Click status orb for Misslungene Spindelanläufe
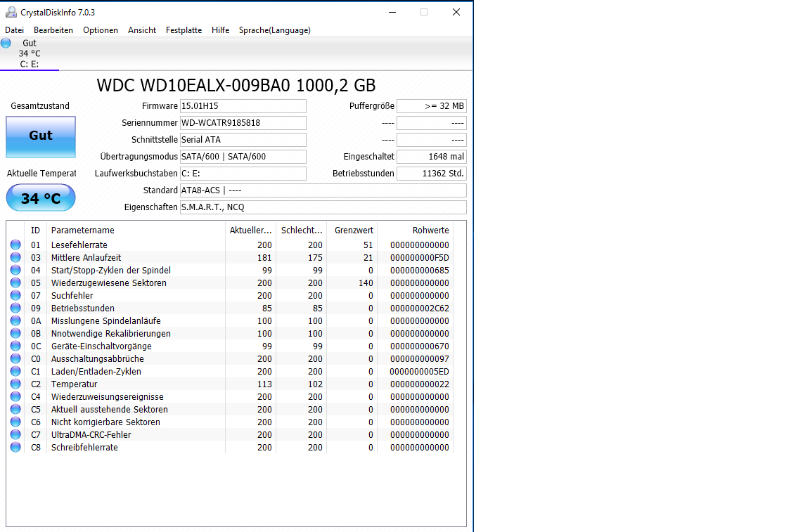This screenshot has width=810, height=532. click(15, 320)
